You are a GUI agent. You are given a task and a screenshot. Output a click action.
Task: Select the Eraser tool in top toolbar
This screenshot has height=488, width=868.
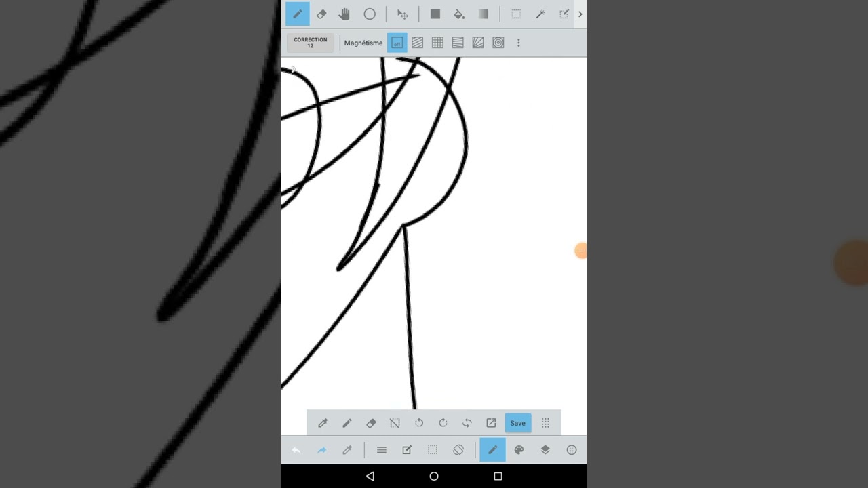(x=321, y=14)
